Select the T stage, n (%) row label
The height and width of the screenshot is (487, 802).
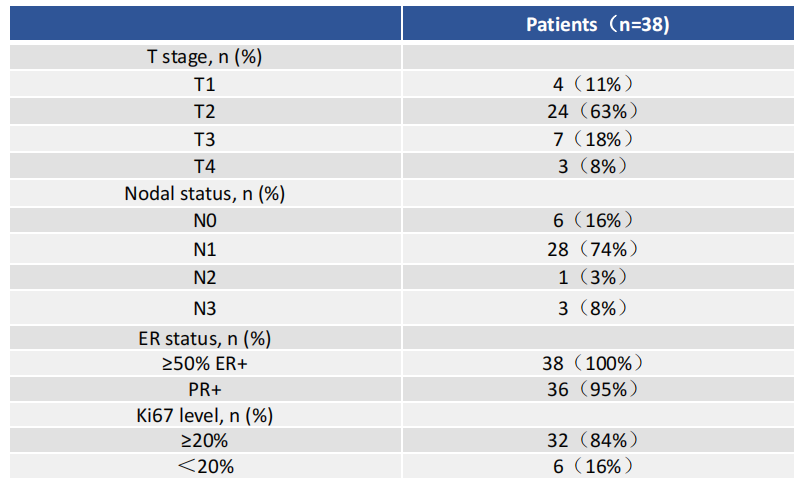[204, 57]
